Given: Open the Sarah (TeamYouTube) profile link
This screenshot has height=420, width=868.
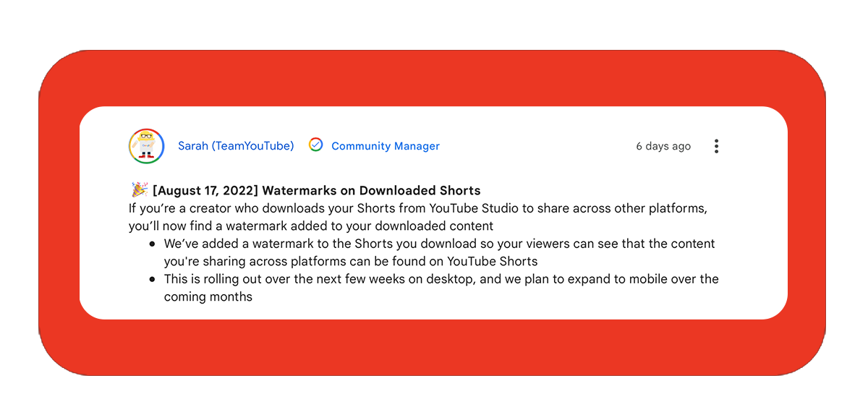Looking at the screenshot, I should tap(236, 146).
